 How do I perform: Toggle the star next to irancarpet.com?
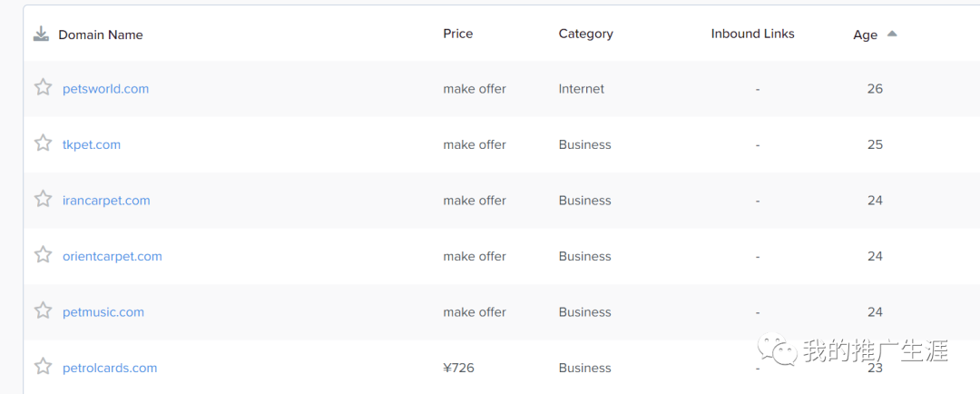[43, 199]
